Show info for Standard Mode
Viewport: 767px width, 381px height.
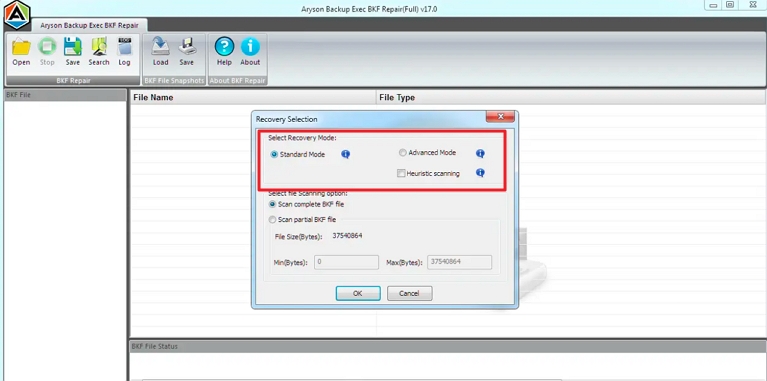click(345, 155)
